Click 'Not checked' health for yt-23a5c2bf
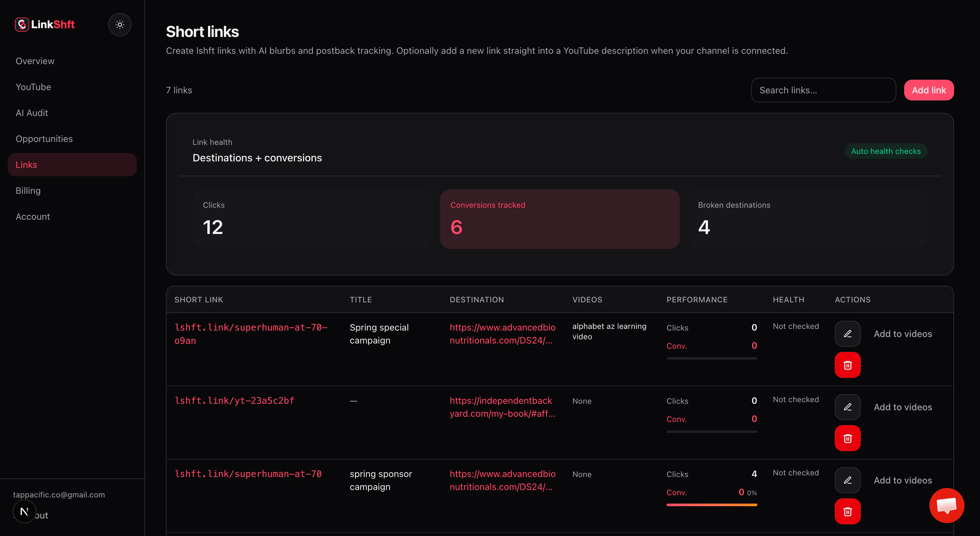The width and height of the screenshot is (980, 536). click(796, 400)
